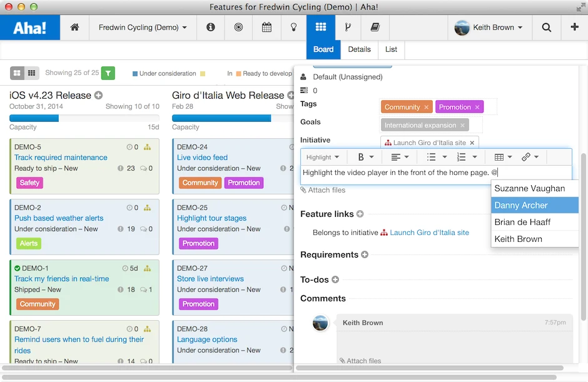
Task: Switch to the Details tab
Action: 359,49
